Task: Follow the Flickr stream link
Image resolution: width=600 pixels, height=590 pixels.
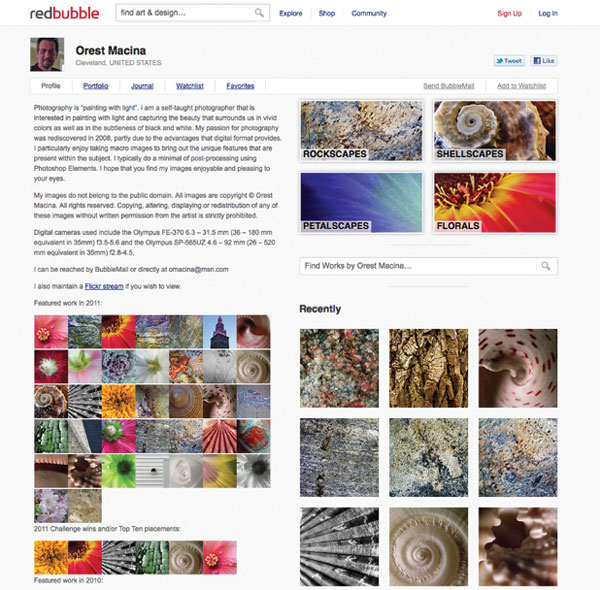Action: (104, 286)
